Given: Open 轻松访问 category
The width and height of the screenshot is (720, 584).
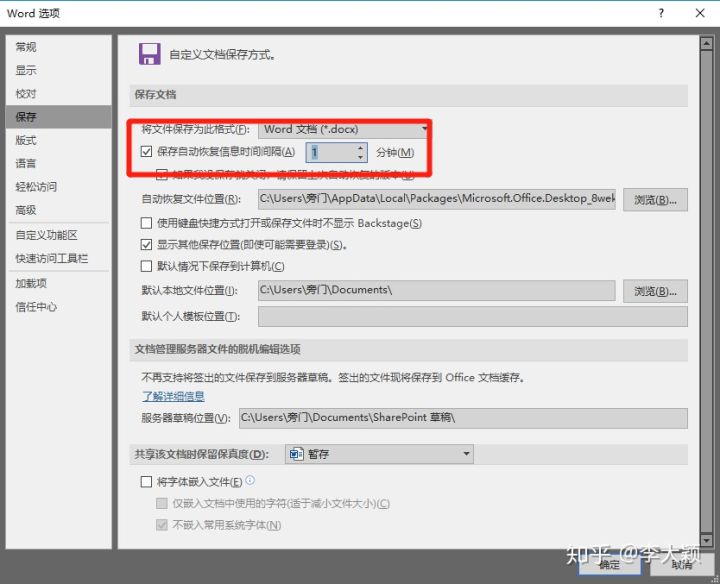Looking at the screenshot, I should (59, 186).
